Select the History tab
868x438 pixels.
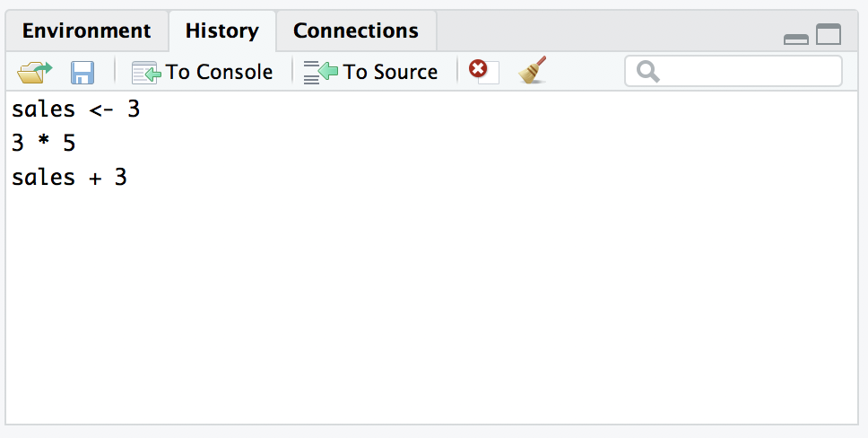tap(221, 31)
